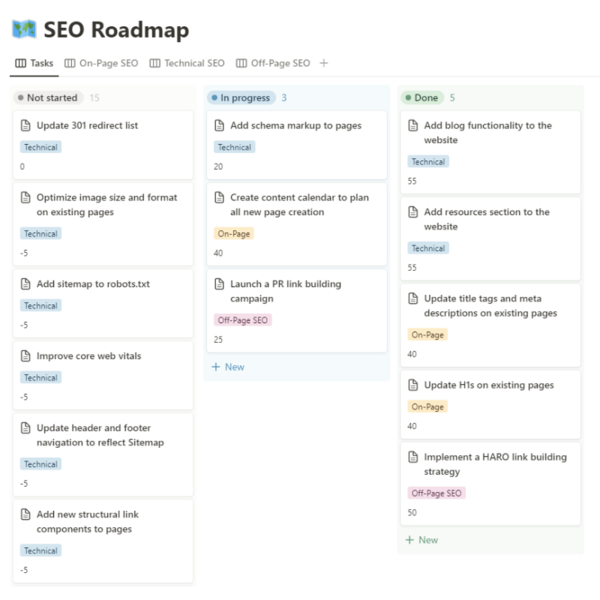
Task: Click the Done status group label
Action: pyautogui.click(x=422, y=98)
